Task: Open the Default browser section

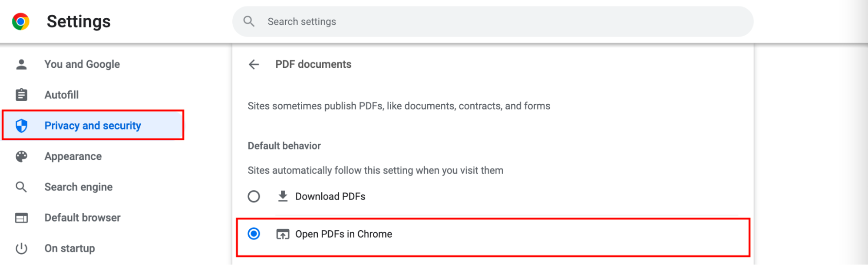Action: click(x=83, y=218)
